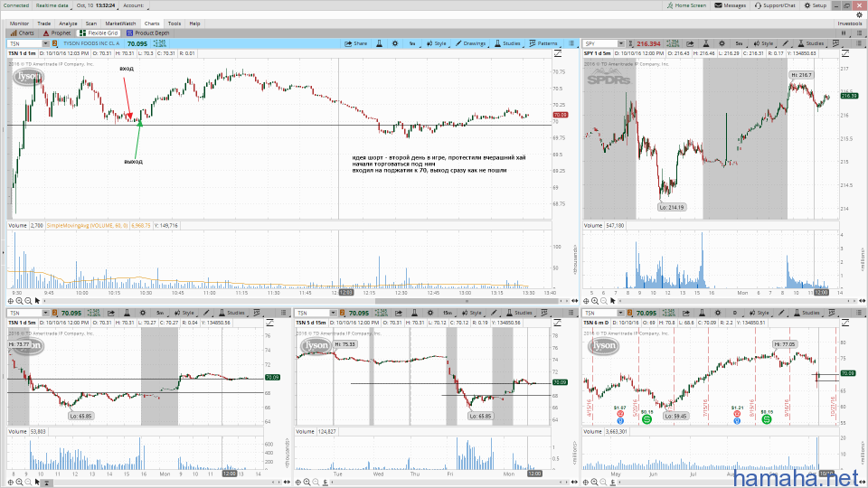Click the share icon on the TSN 5m chart toolbar
Image resolution: width=868 pixels, height=488 pixels.
(111, 313)
